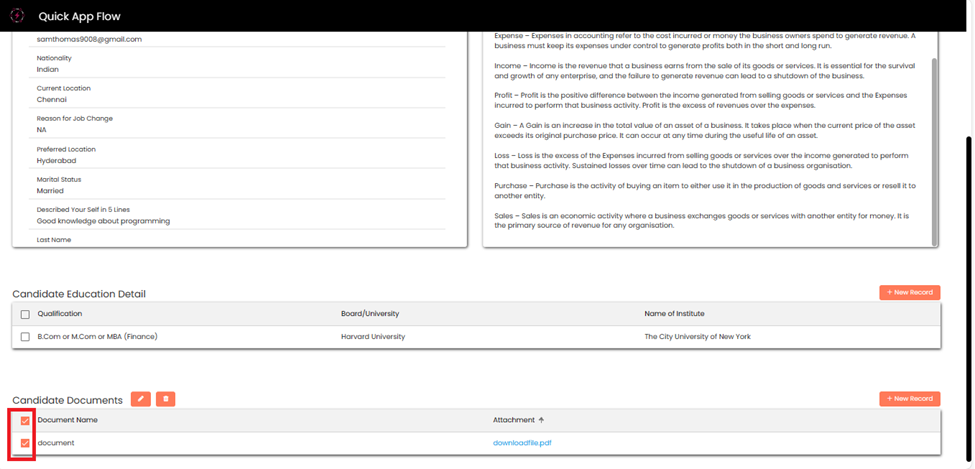Screen dimensions: 975x469
Task: Click the Document Name column header
Action: [67, 420]
